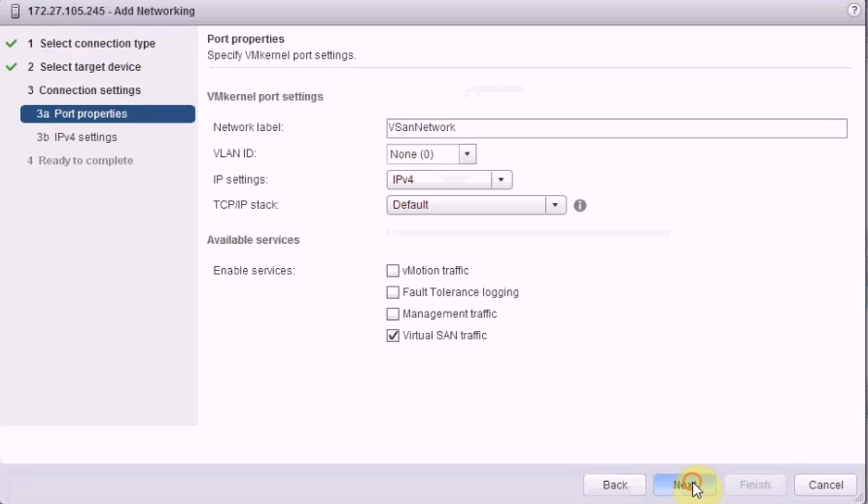Go to step 1 Select connection type

(97, 44)
